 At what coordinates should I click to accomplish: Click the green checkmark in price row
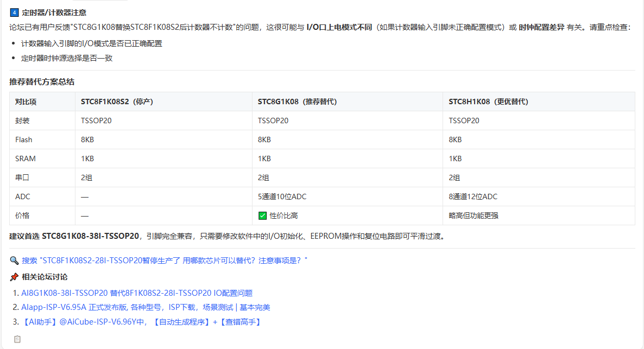262,215
